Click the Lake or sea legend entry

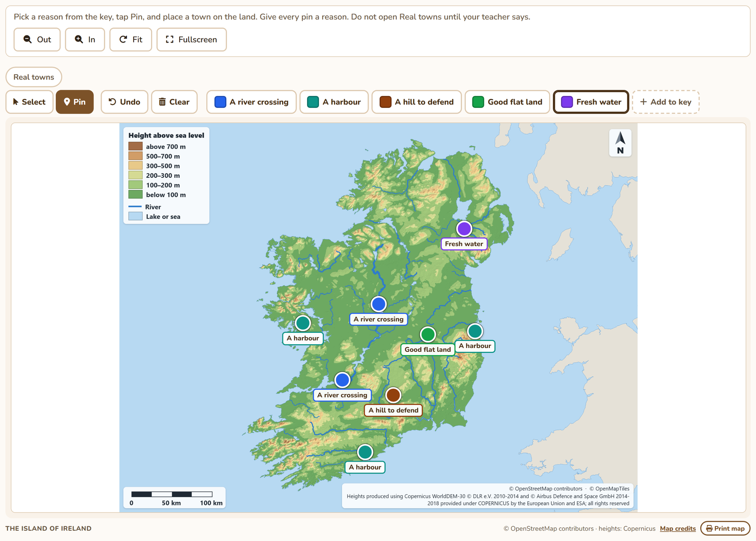(x=155, y=217)
